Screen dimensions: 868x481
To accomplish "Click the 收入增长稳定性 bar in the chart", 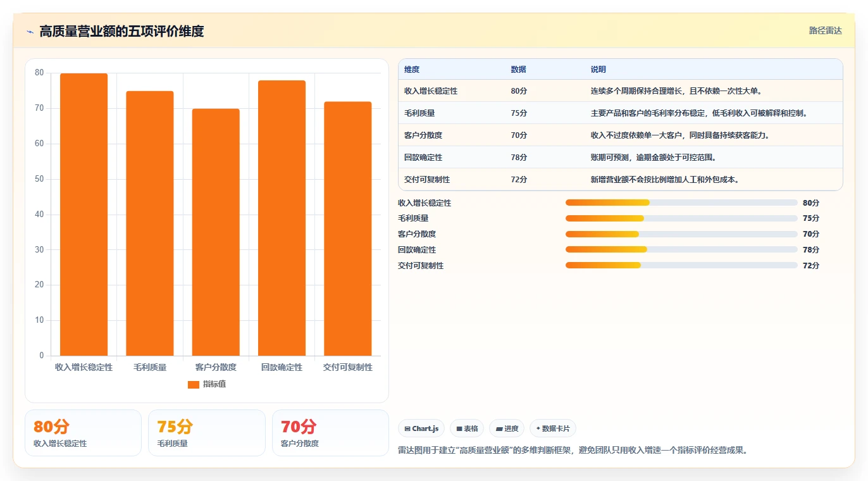I will [x=84, y=215].
